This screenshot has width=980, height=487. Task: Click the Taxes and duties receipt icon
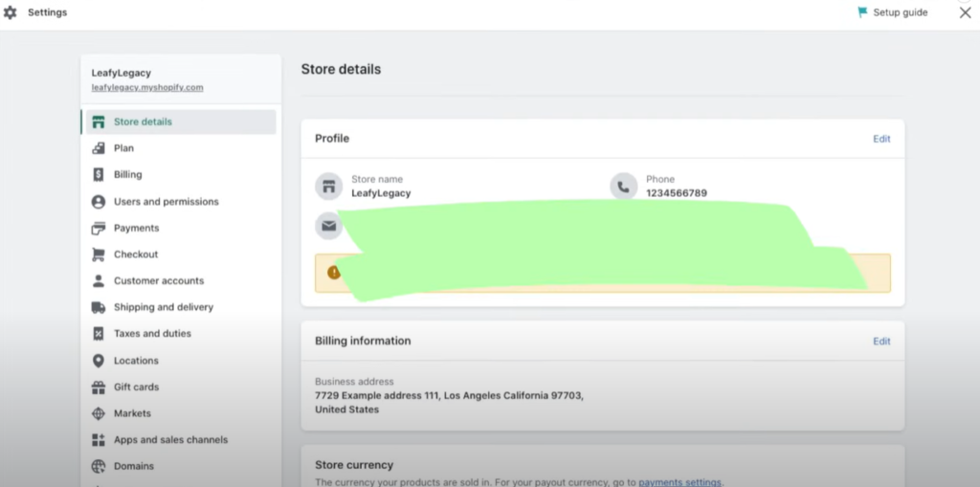coord(99,334)
